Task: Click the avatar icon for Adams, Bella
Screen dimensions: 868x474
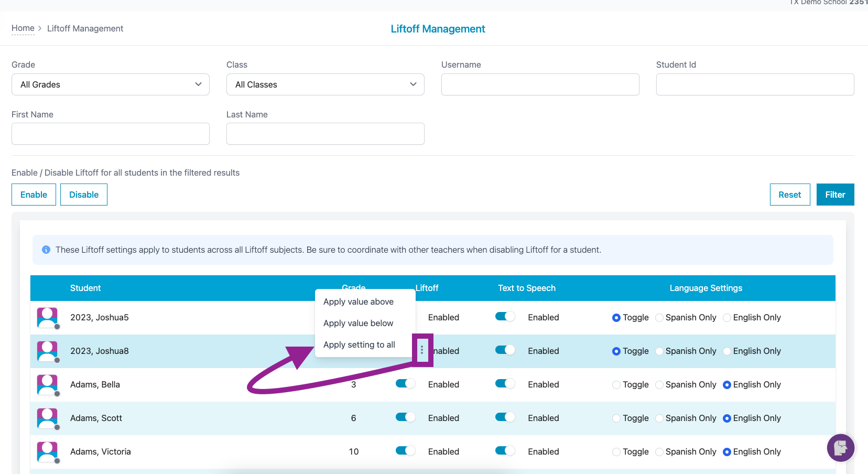Action: pos(47,385)
